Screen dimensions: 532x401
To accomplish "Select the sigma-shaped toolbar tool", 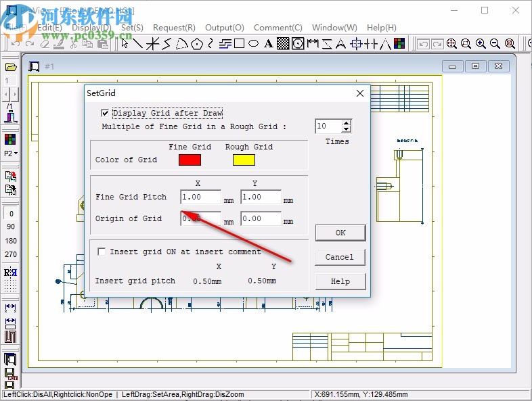I will (x=327, y=43).
